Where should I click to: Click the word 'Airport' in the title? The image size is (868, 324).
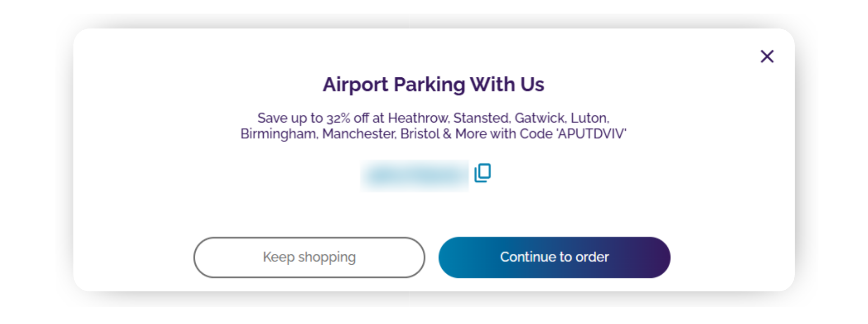[355, 85]
